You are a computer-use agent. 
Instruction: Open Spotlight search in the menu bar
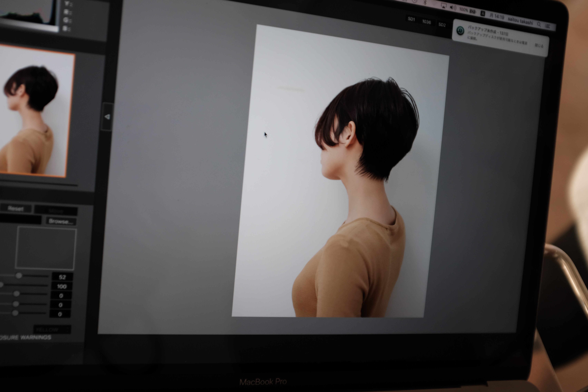pyautogui.click(x=539, y=24)
